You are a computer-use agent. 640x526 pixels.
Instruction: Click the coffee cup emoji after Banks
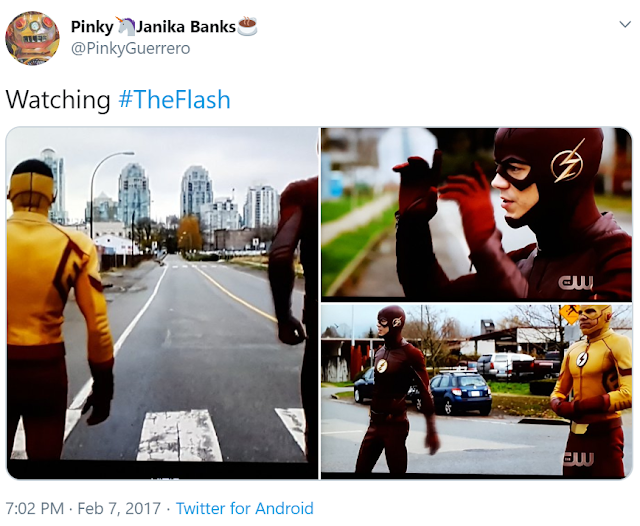pyautogui.click(x=247, y=26)
